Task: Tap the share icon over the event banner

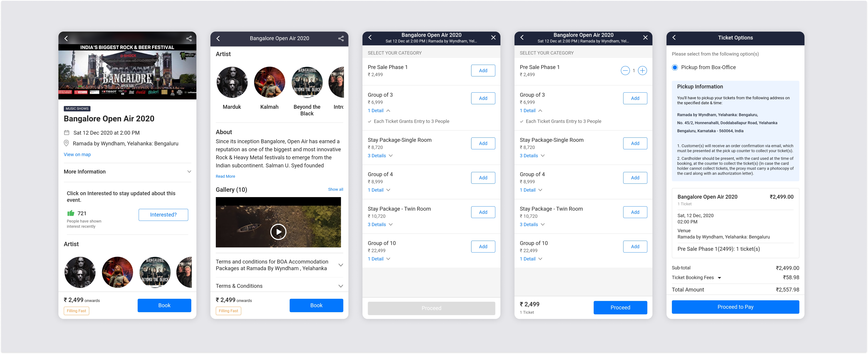Action: pyautogui.click(x=189, y=38)
